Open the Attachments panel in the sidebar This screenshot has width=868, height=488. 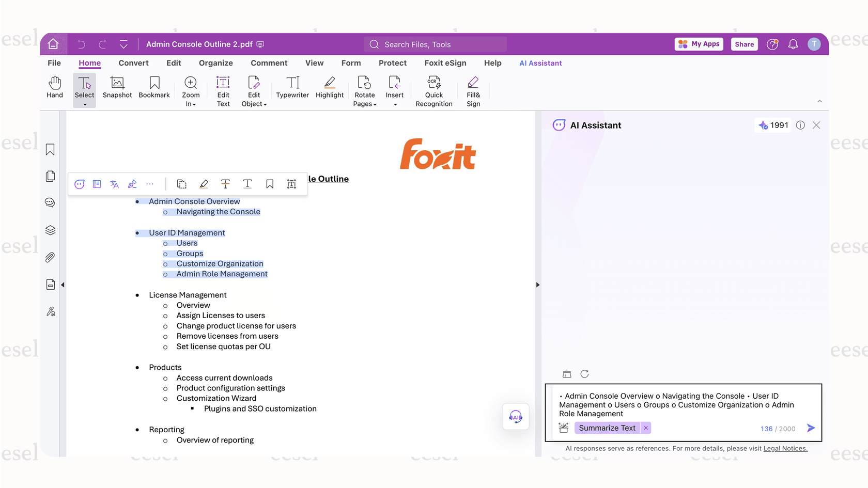click(x=50, y=257)
